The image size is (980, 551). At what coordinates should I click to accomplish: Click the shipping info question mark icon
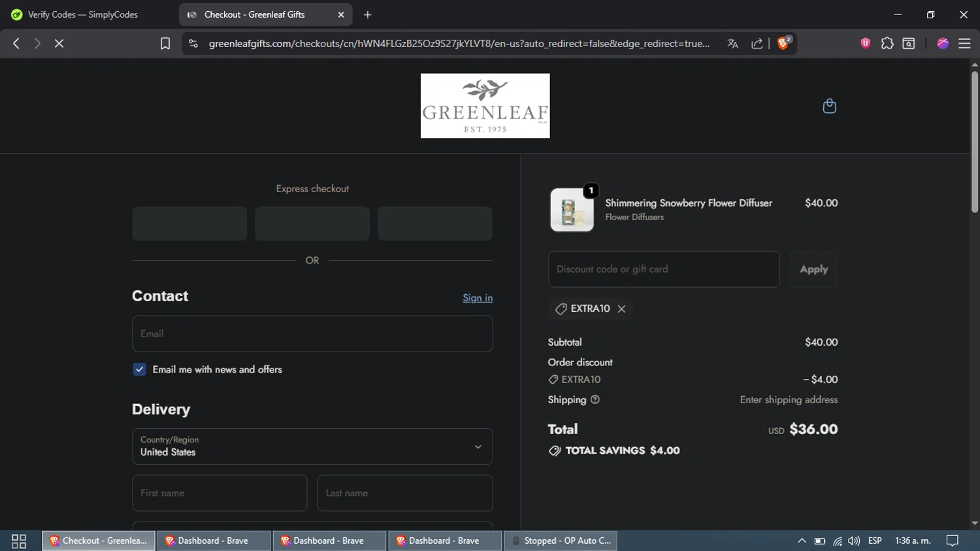595,399
